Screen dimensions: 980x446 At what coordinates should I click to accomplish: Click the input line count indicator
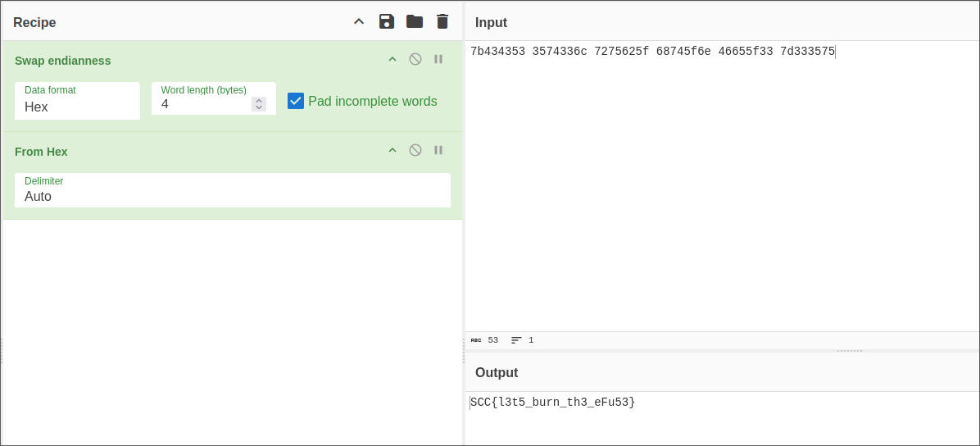(x=523, y=340)
